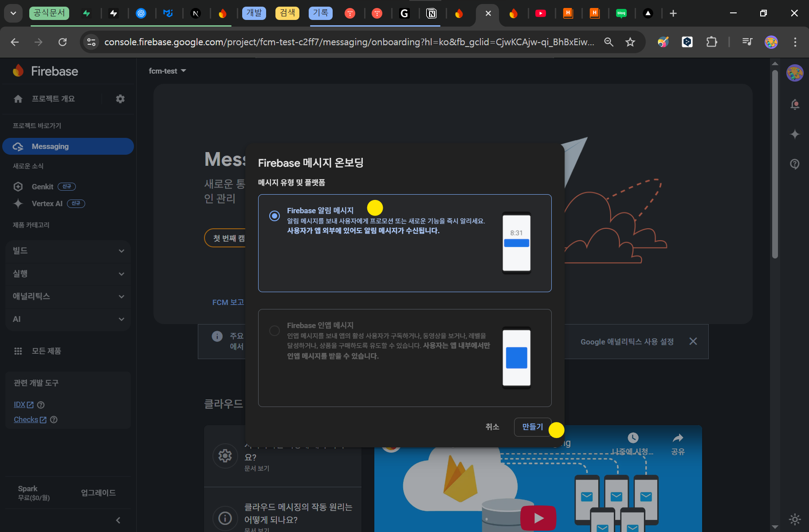
Task: Toggle theme with sun icon
Action: click(x=795, y=519)
